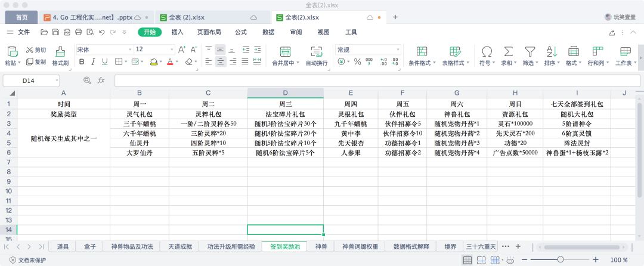Click the Copy (复制) button
Screen dimensions: 644x266
36,61
